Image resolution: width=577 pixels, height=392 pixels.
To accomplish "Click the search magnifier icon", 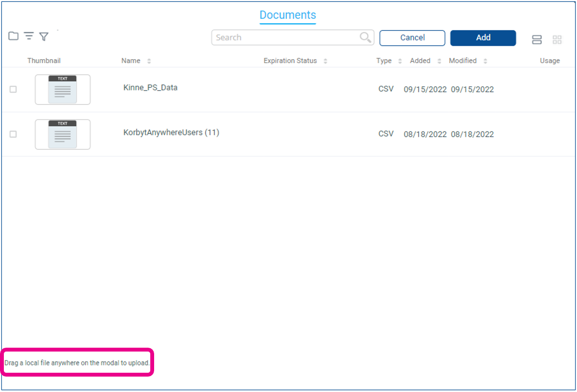I will point(366,38).
